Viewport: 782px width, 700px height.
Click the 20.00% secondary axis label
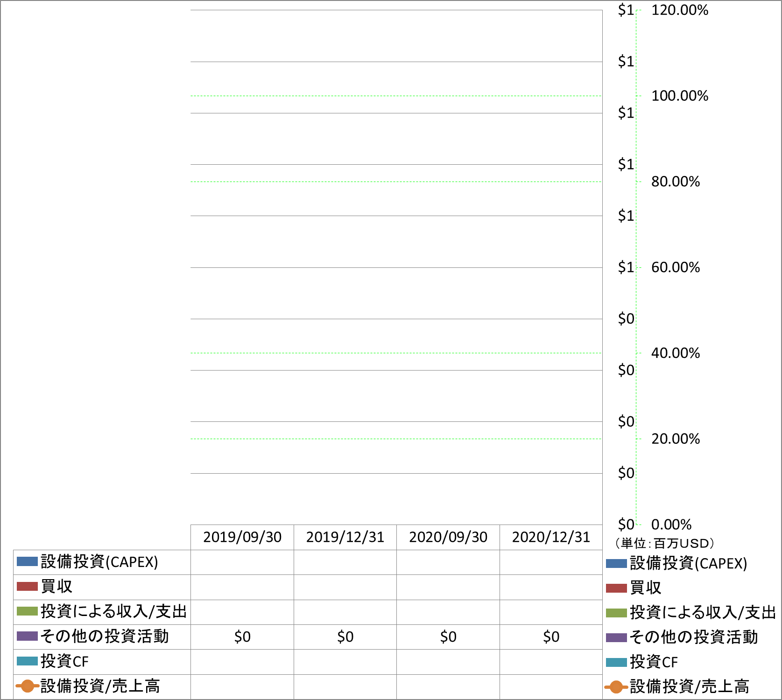[676, 439]
